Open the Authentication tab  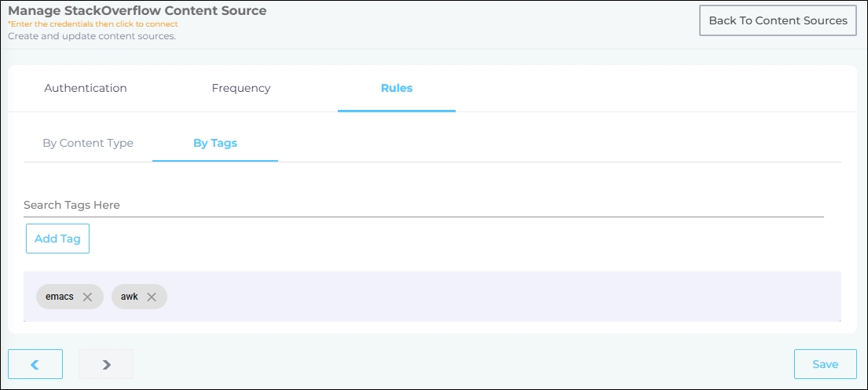point(86,88)
